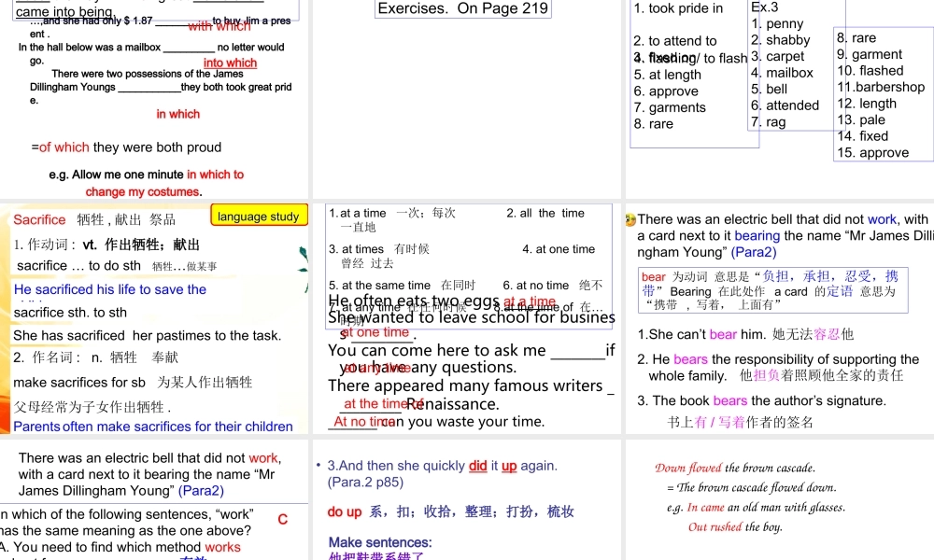The height and width of the screenshot is (560, 934).
Task: Click the red 'At no time' answer
Action: click(x=362, y=422)
